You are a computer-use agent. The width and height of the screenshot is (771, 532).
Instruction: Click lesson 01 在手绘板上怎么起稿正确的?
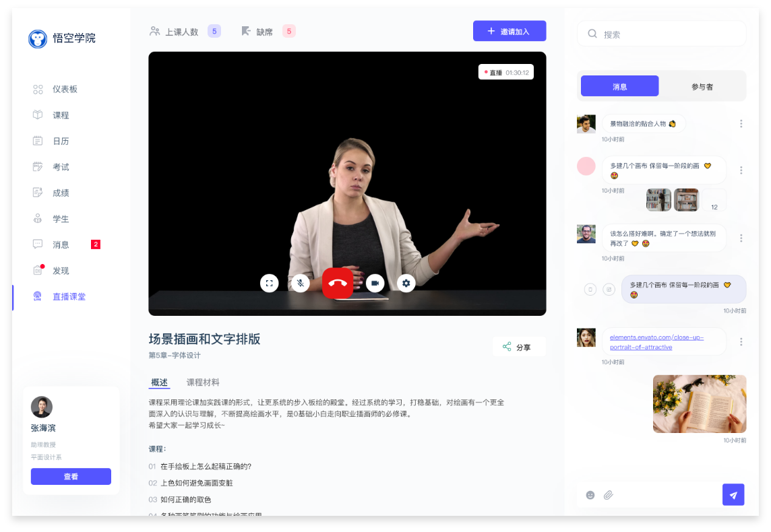pyautogui.click(x=200, y=466)
